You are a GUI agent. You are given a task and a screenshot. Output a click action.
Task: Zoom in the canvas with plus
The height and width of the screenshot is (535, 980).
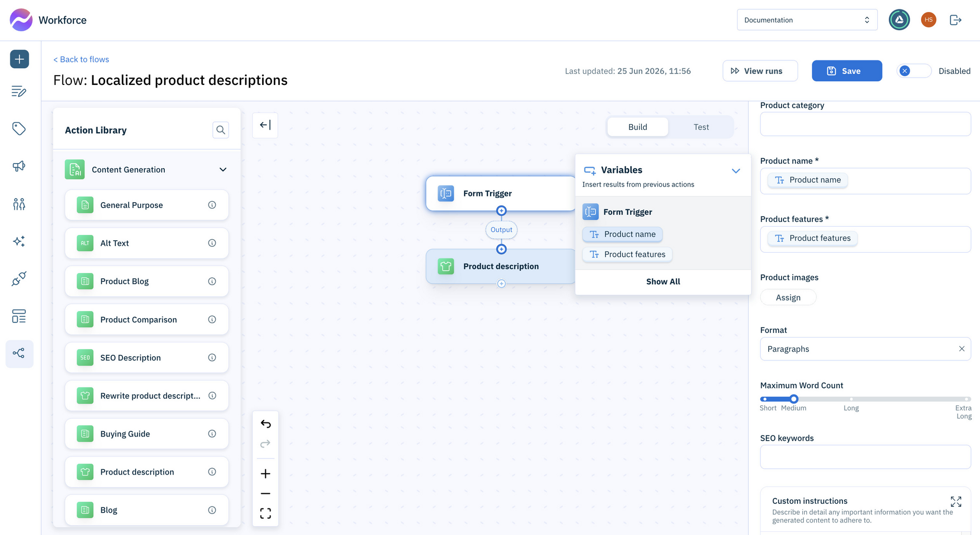point(265,474)
